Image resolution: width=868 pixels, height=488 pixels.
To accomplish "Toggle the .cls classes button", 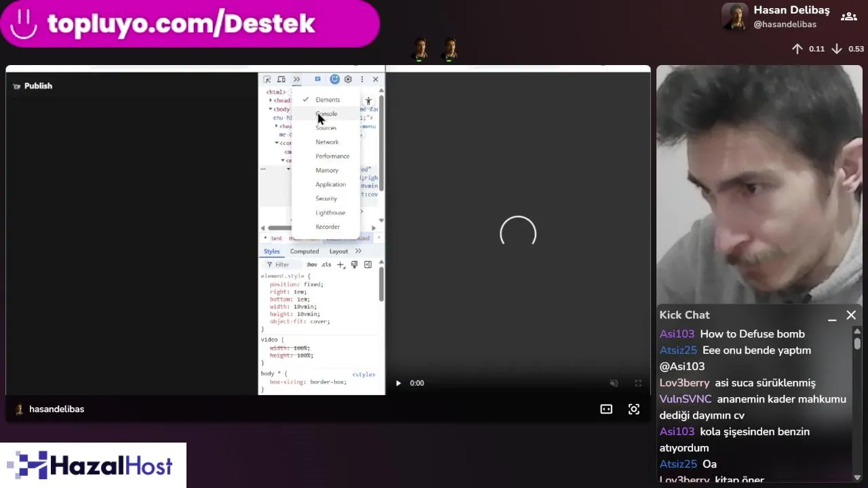I will [326, 265].
